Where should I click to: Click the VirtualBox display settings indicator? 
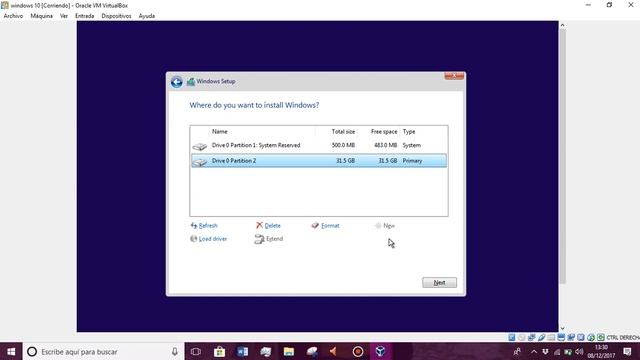(x=561, y=338)
